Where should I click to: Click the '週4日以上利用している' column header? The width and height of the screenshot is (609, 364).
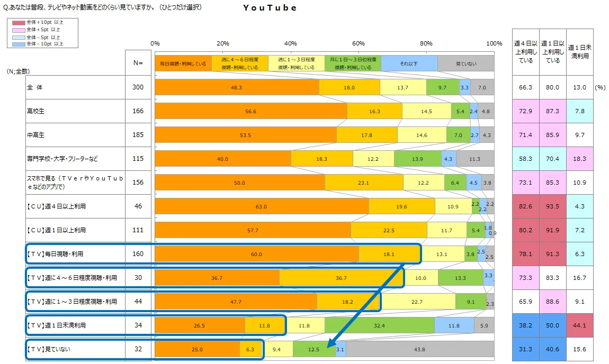pos(526,52)
